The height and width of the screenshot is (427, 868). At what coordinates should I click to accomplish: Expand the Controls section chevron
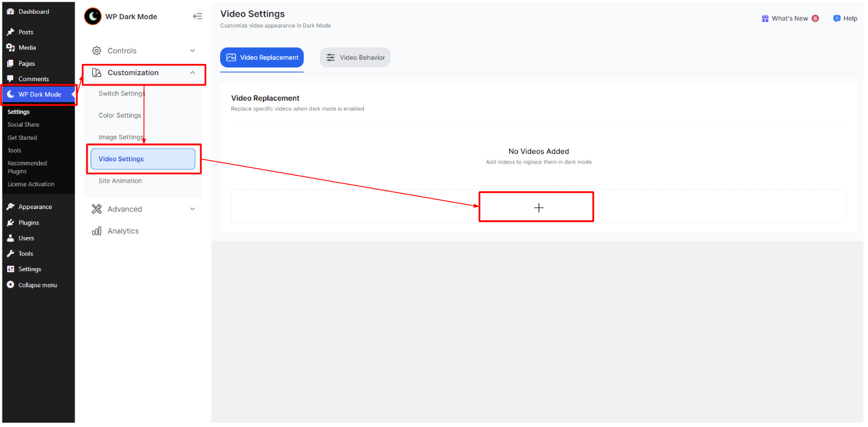tap(192, 51)
